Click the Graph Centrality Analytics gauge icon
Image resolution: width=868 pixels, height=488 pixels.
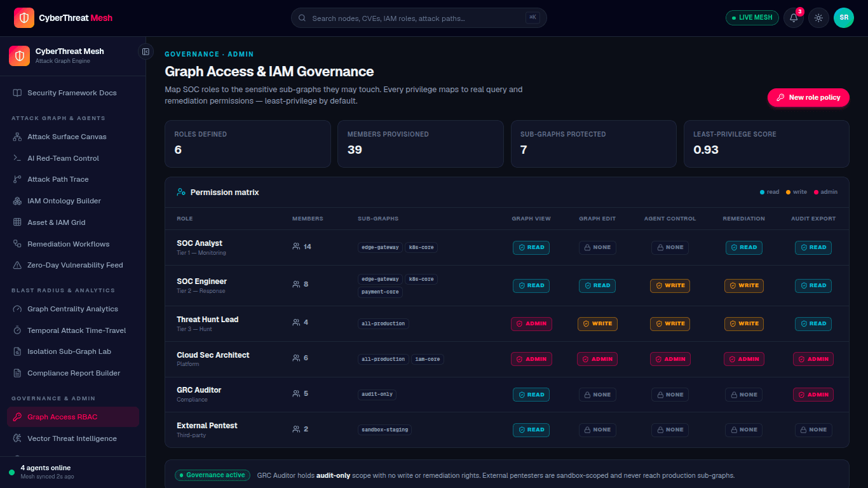pos(17,309)
